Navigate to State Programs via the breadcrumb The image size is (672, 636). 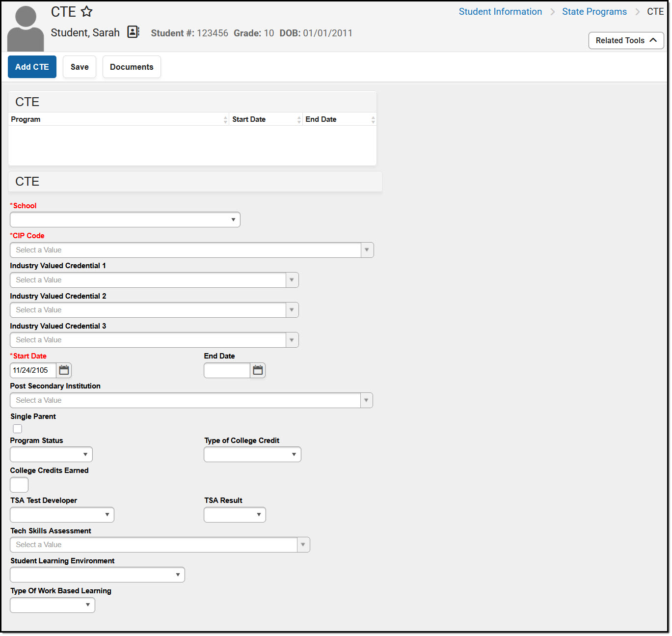(x=594, y=11)
